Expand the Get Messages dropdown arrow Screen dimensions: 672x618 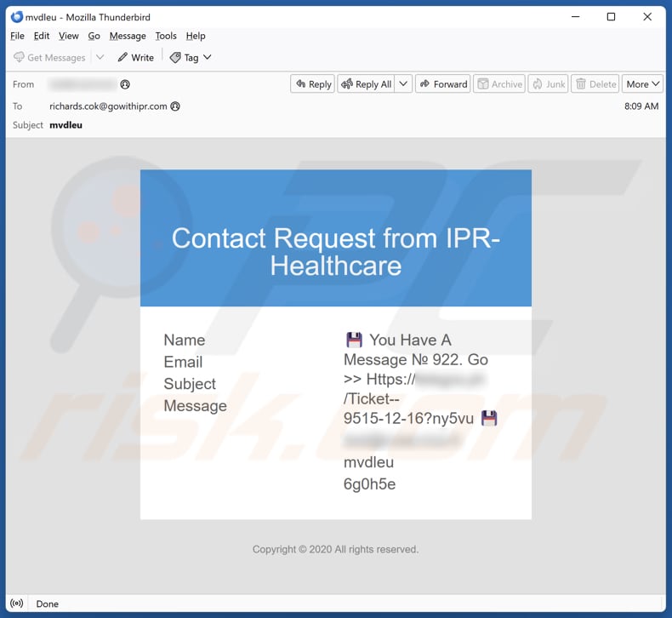100,57
